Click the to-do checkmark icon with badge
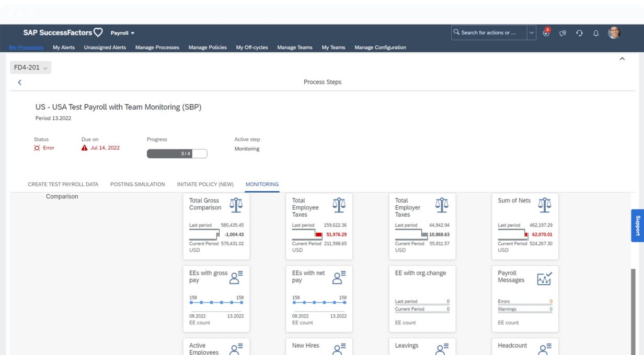This screenshot has height=355, width=644. point(546,32)
